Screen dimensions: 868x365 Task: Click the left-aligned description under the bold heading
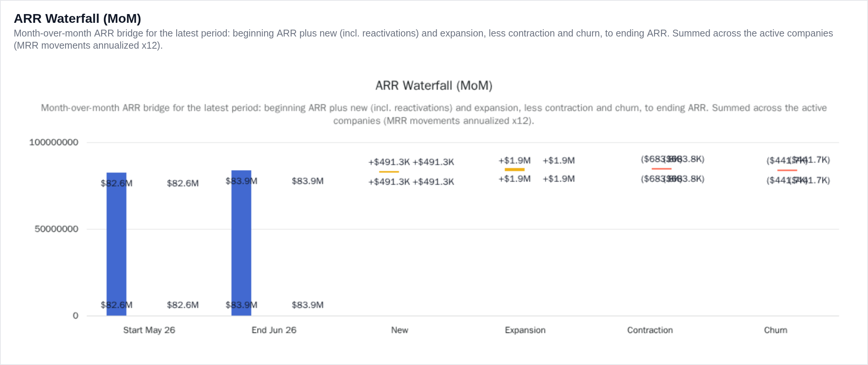tap(423, 39)
